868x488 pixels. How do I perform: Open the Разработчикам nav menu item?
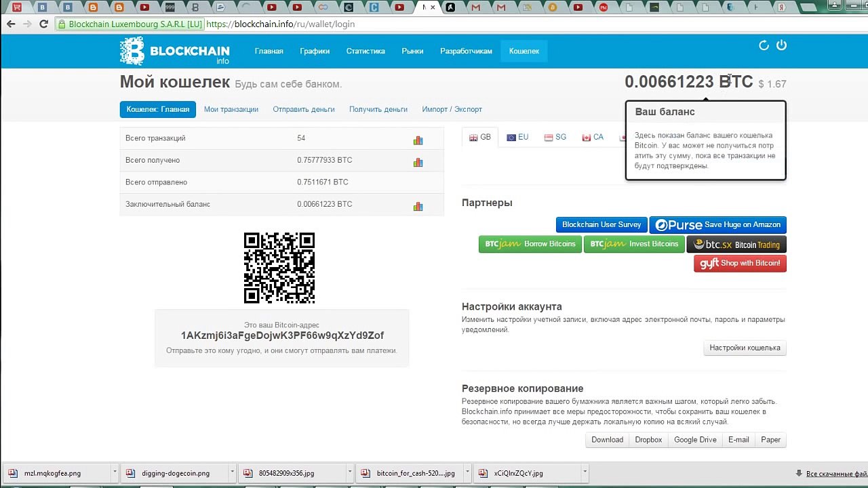[x=466, y=51]
